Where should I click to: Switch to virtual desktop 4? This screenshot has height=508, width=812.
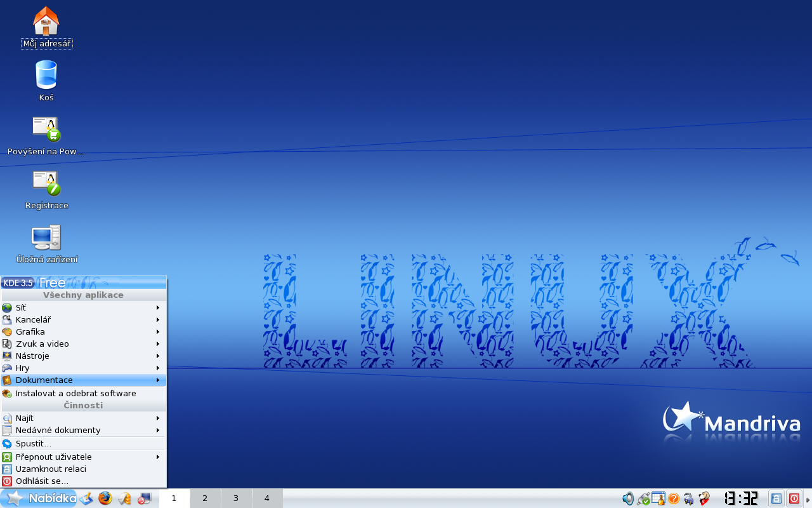(x=267, y=498)
